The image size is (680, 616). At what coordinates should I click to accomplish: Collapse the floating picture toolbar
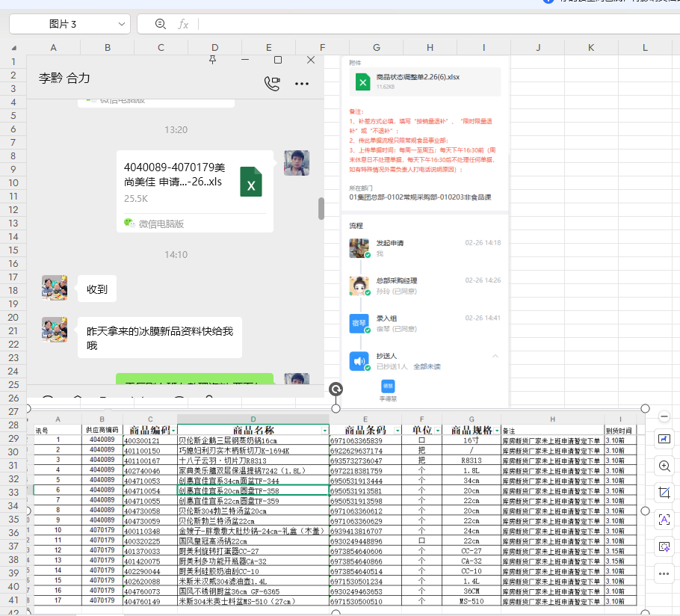point(664,416)
